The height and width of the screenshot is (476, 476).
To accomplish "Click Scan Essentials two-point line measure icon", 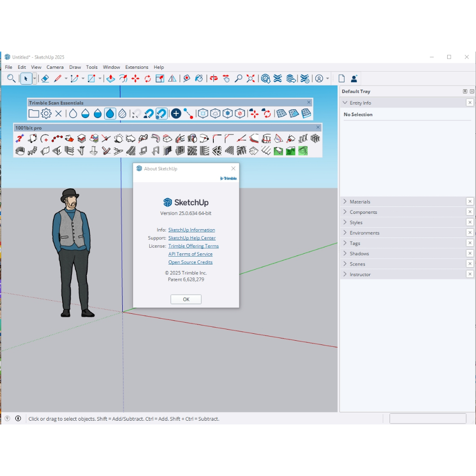I will tap(188, 113).
